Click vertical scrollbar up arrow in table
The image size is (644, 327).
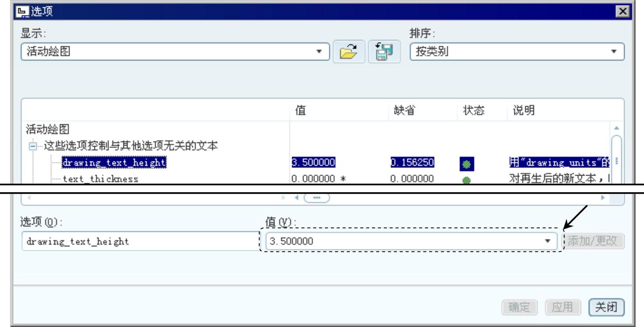[617, 128]
